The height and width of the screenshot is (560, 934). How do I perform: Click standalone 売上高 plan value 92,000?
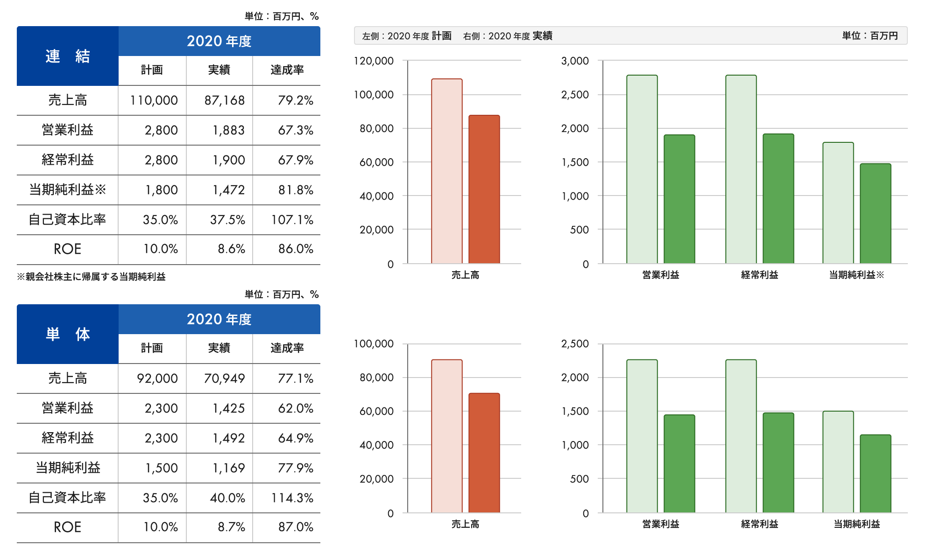[x=157, y=378]
